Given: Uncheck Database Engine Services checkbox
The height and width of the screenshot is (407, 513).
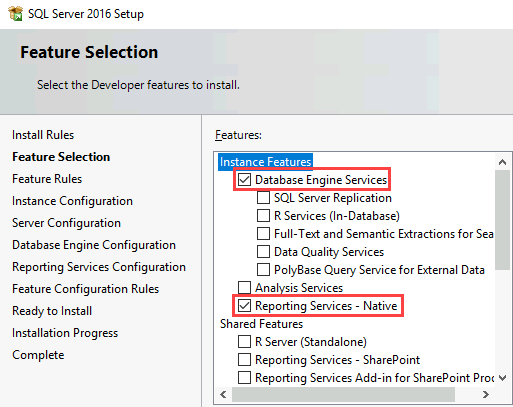Looking at the screenshot, I should click(244, 180).
